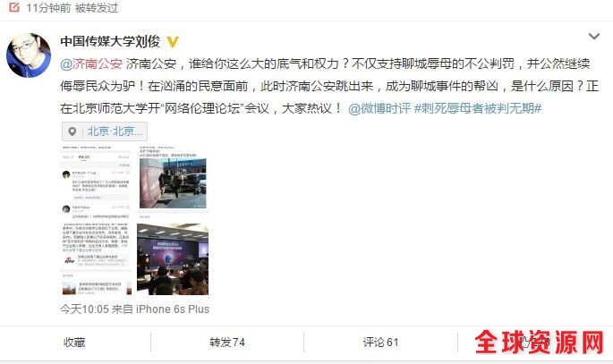Open the comments screenshot thumbnail

coord(96,180)
